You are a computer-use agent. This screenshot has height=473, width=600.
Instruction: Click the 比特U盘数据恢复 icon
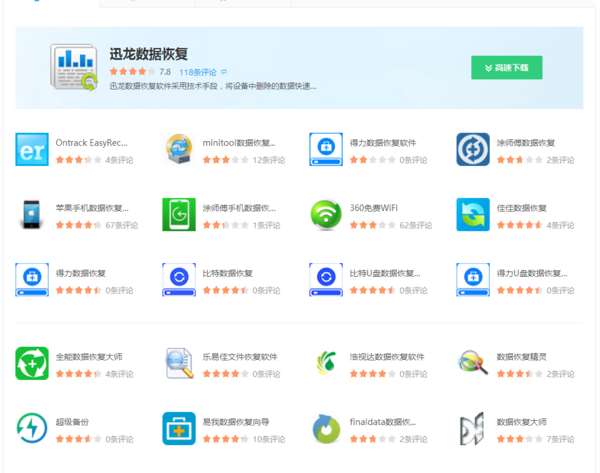tap(326, 280)
